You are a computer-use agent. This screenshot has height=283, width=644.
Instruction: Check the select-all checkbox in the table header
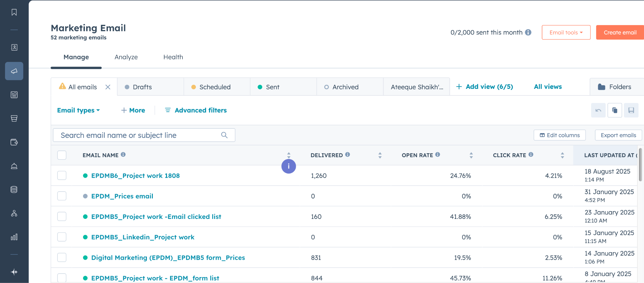pos(62,155)
